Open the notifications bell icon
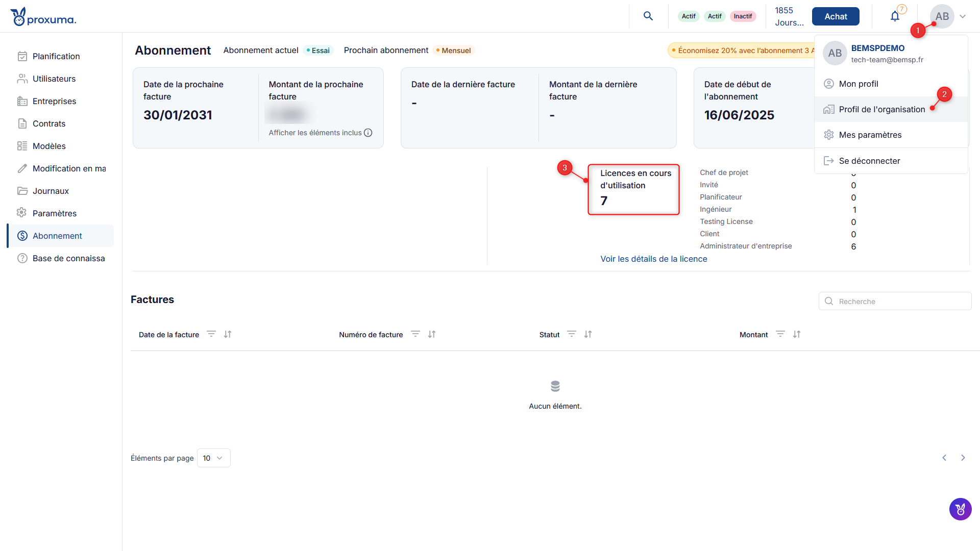980x551 pixels. tap(895, 16)
